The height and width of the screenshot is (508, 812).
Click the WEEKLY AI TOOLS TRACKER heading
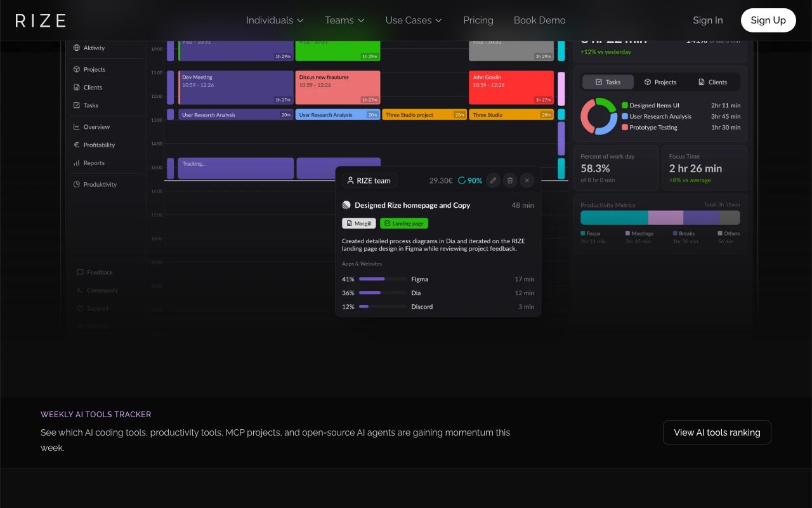click(96, 415)
